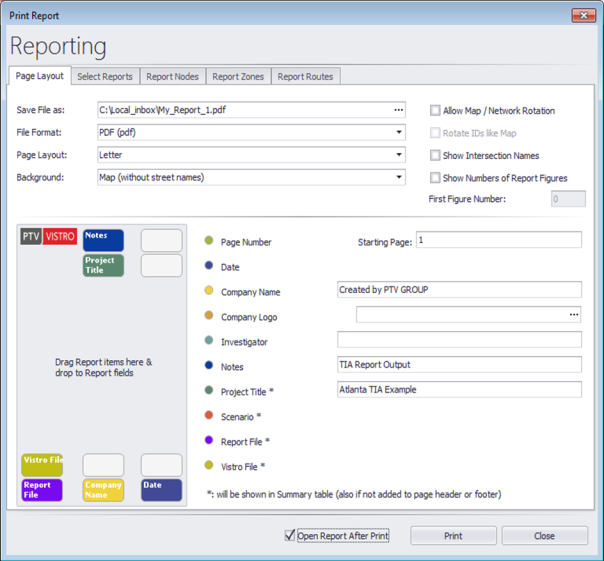Open the Background map dropdown
Viewport: 604px width, 561px height.
[399, 178]
